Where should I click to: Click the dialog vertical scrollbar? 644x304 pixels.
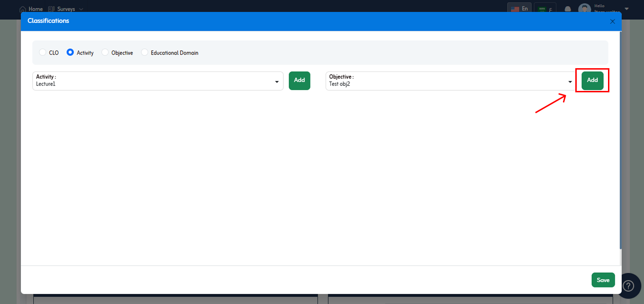point(620,140)
